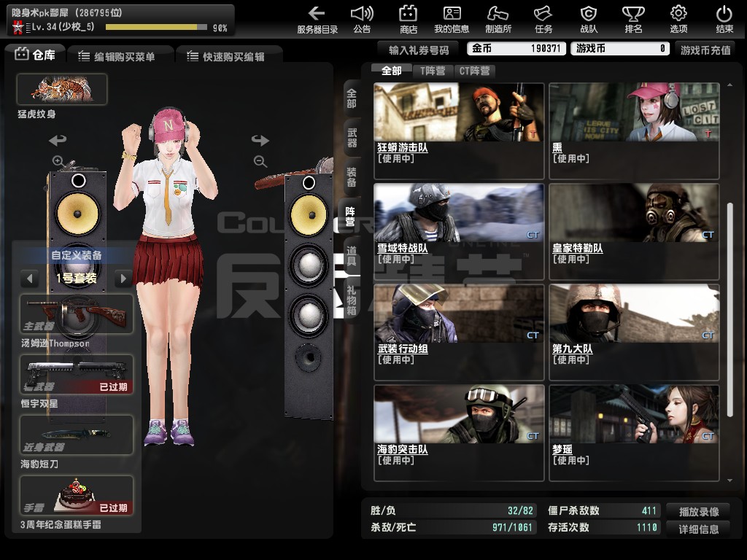This screenshot has width=747, height=560.
Task: Rotate character right with arrow
Action: pyautogui.click(x=260, y=140)
